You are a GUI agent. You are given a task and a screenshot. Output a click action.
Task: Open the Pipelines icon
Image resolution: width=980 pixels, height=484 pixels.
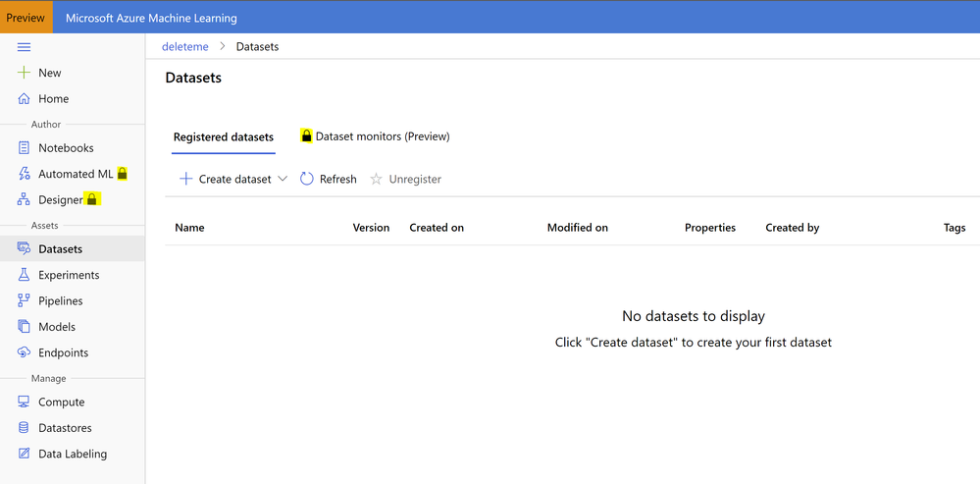[25, 301]
